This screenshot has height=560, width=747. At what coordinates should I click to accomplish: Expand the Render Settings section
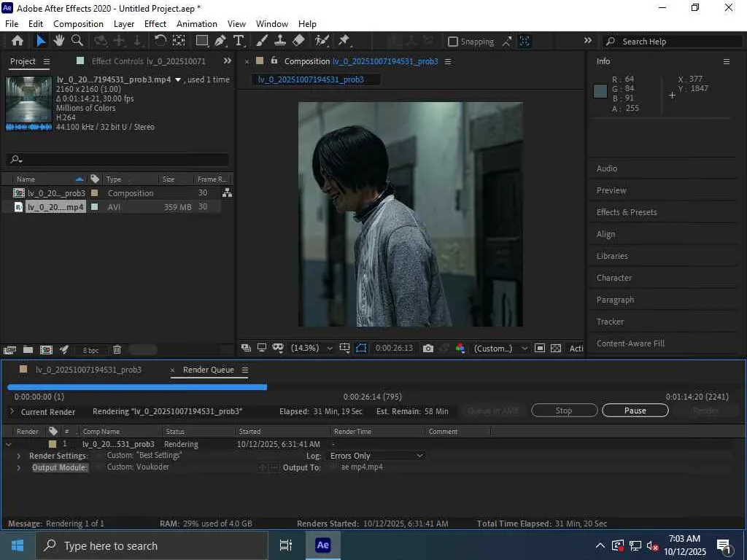pos(19,456)
